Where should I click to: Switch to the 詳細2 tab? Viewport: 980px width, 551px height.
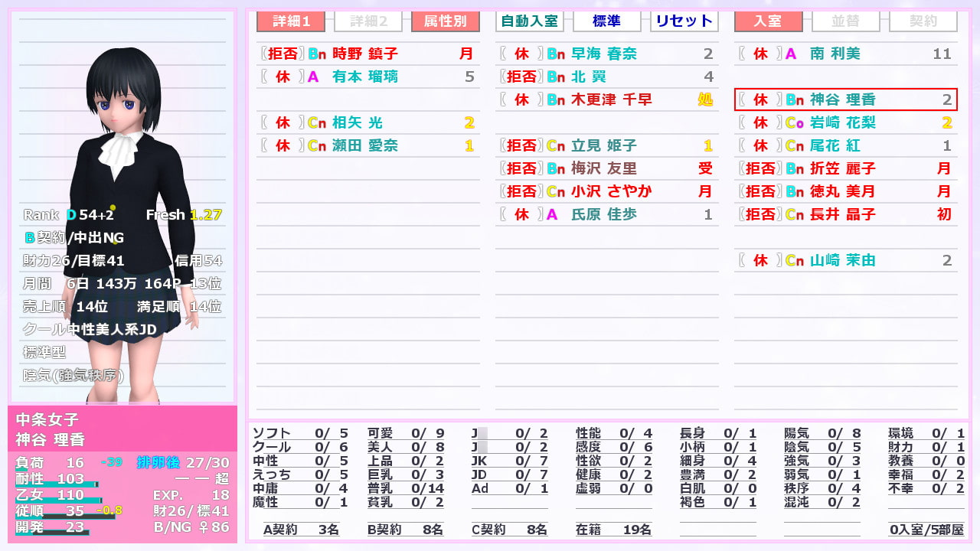(x=368, y=21)
